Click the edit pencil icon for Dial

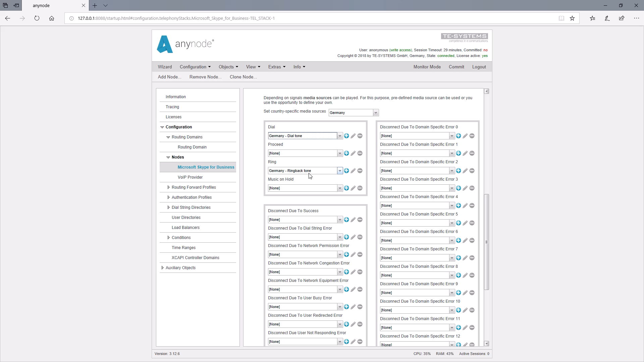pos(353,136)
